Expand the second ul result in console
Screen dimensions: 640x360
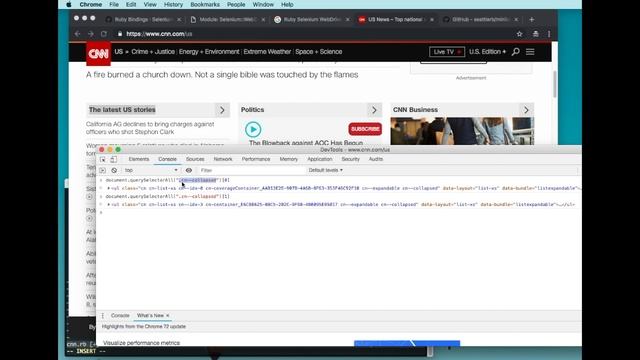click(109, 204)
